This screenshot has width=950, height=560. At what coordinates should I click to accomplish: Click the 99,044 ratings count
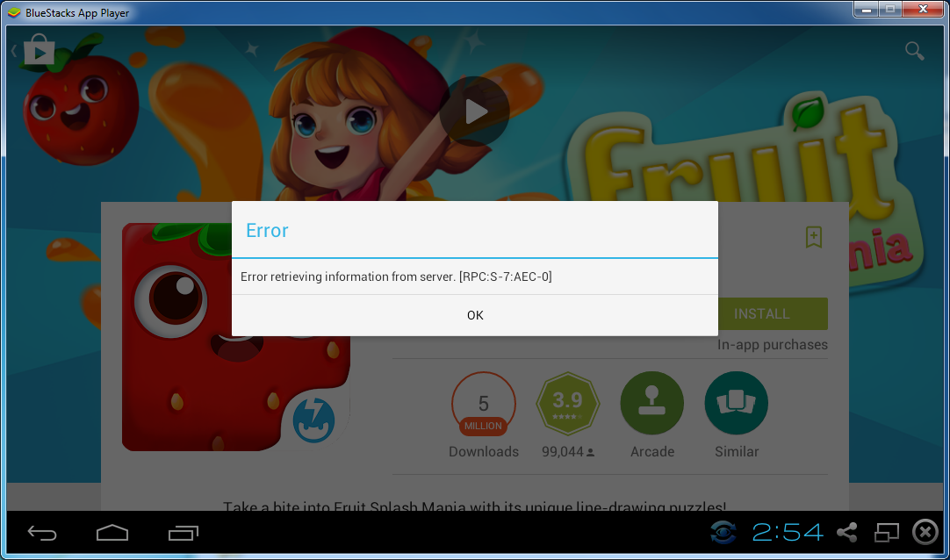(568, 452)
